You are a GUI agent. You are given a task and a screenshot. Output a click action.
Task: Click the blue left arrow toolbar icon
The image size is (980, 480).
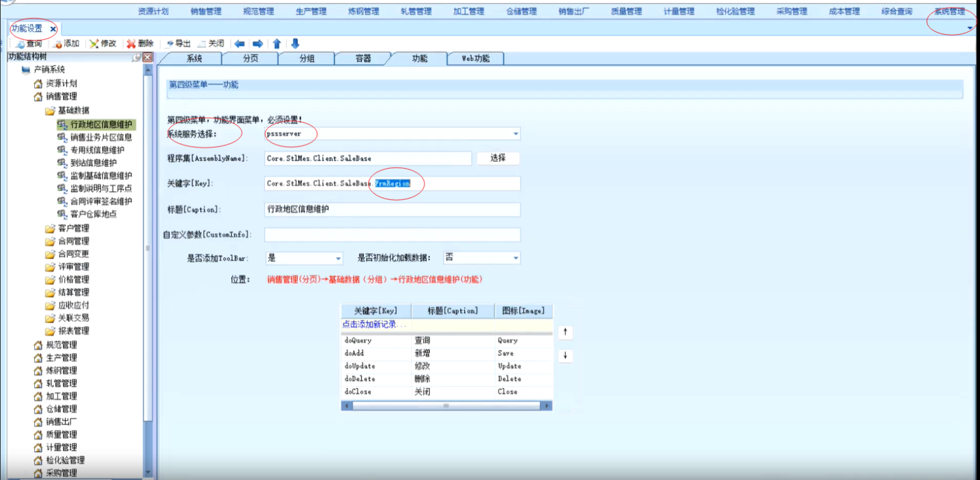[239, 44]
